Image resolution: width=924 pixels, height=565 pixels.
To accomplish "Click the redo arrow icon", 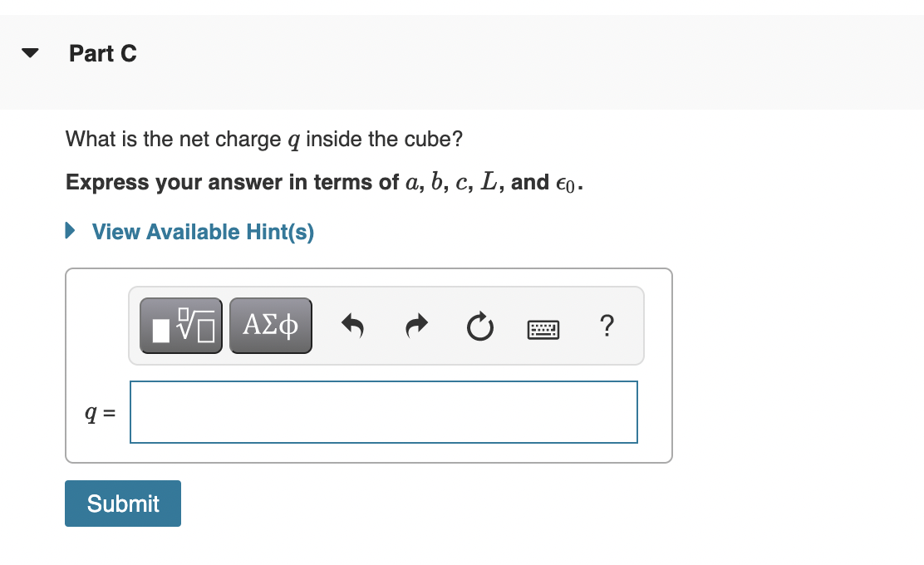I will click(415, 326).
